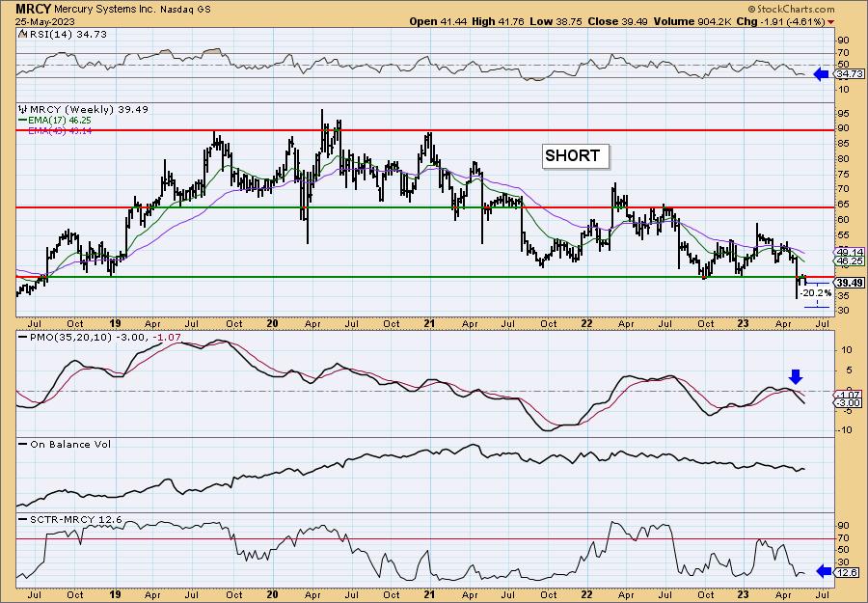Click the -1.07 PMO signal tag
The image size is (868, 603).
pos(850,395)
